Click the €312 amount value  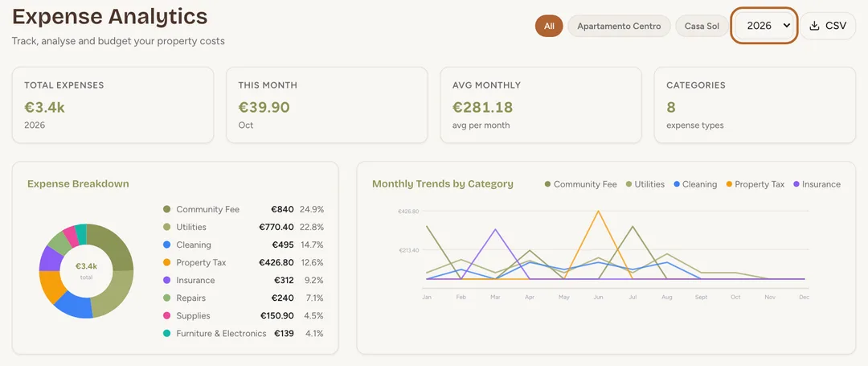click(284, 280)
